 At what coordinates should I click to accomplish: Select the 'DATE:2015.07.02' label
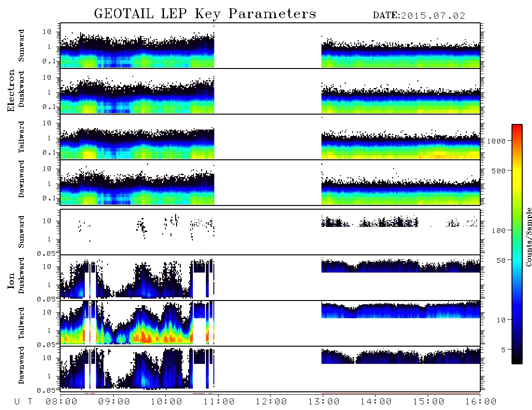419,16
